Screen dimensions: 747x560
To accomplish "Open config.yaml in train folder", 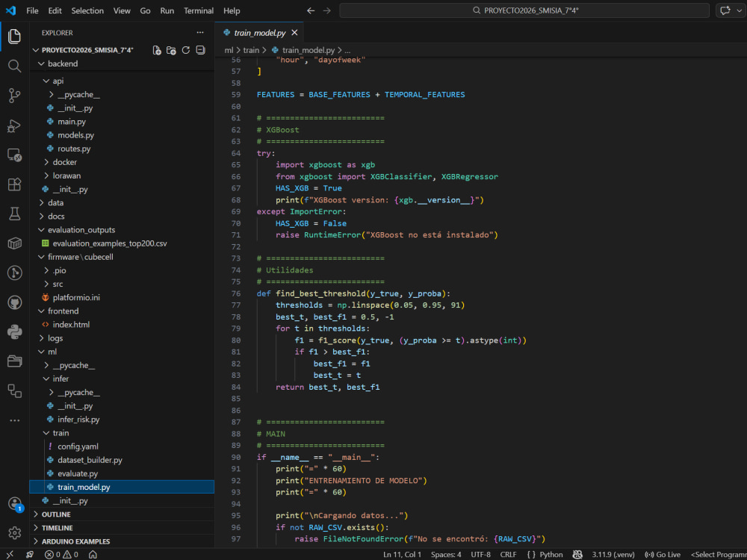I will (x=122, y=447).
